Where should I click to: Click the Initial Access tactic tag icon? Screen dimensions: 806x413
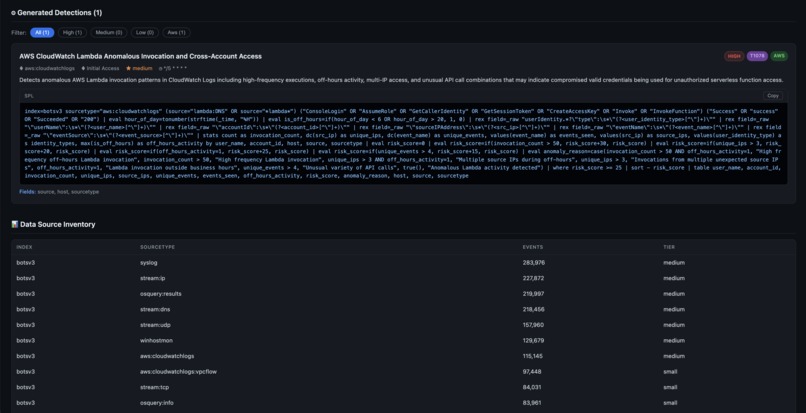[83, 68]
